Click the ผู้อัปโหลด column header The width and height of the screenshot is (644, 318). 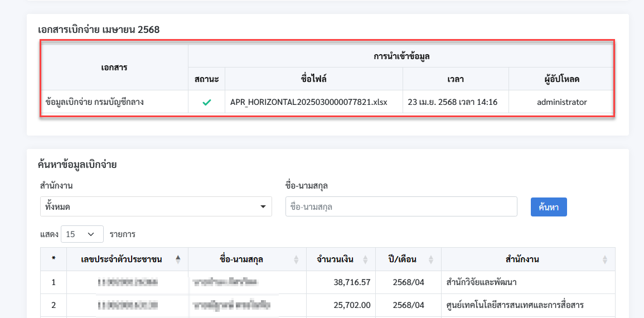pos(561,79)
